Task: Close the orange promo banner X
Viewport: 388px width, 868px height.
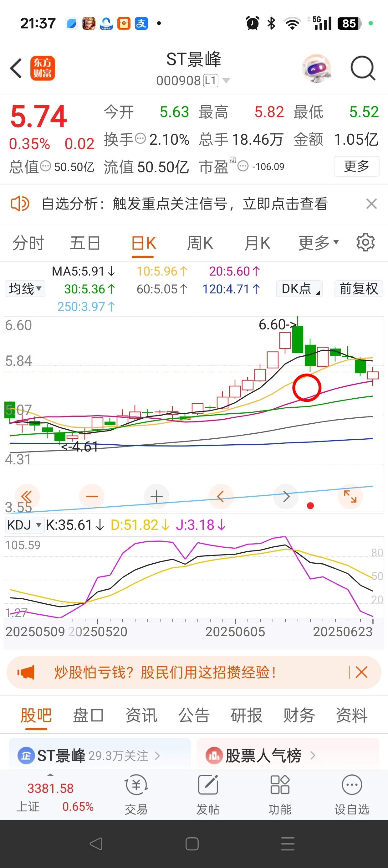Action: point(361,672)
